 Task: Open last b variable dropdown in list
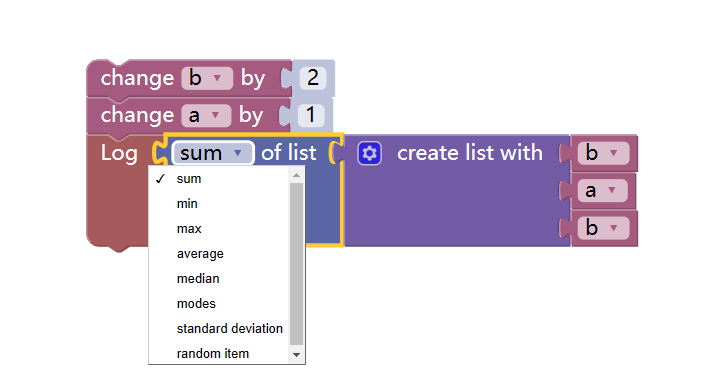(x=603, y=228)
